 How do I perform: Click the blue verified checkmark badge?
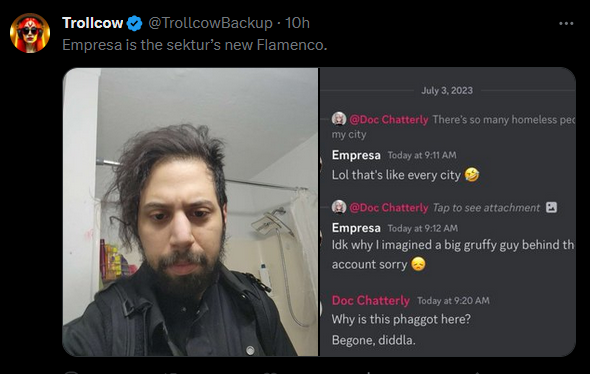pos(134,23)
